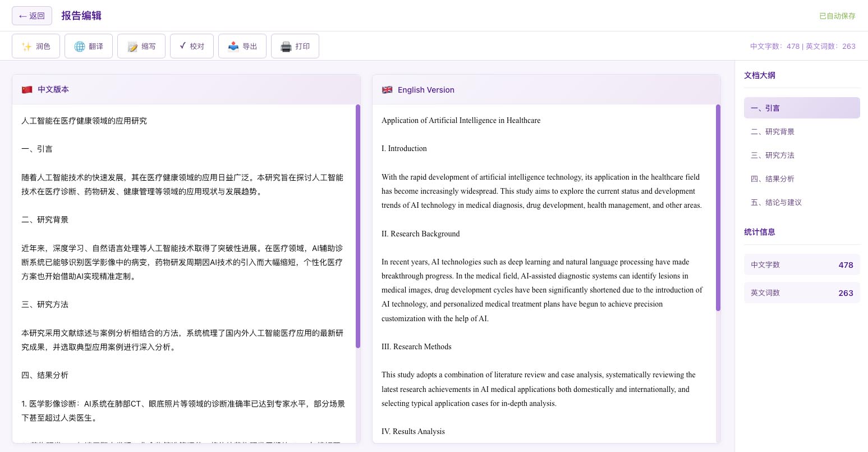868x452 pixels.
Task: Click the Chinese title 人工智能在医疗健康领域的应用研究
Action: pyautogui.click(x=84, y=121)
